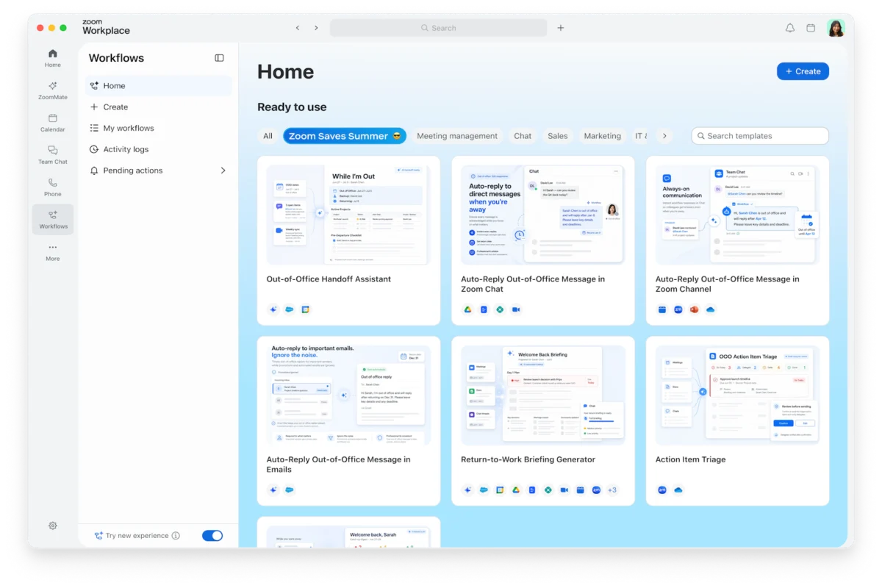Go back with the left arrow
The height and width of the screenshot is (588, 882).
point(298,28)
